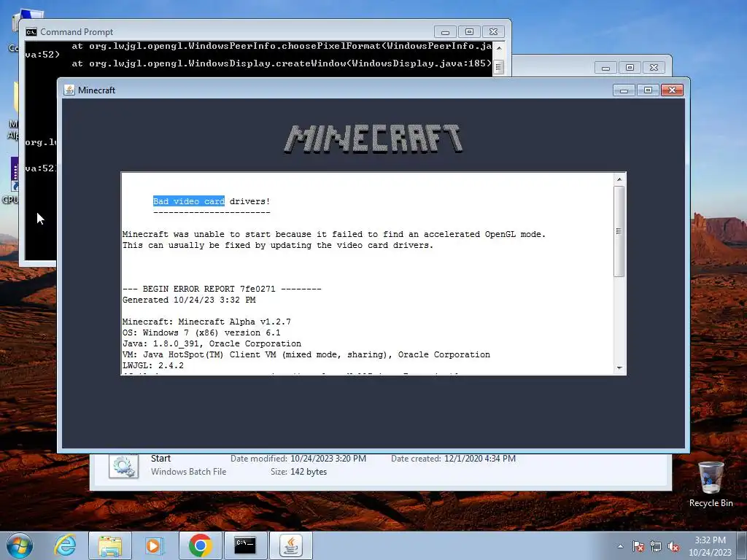Click the Minecraft error report scrollbar thumb
747x560 pixels.
pos(619,231)
